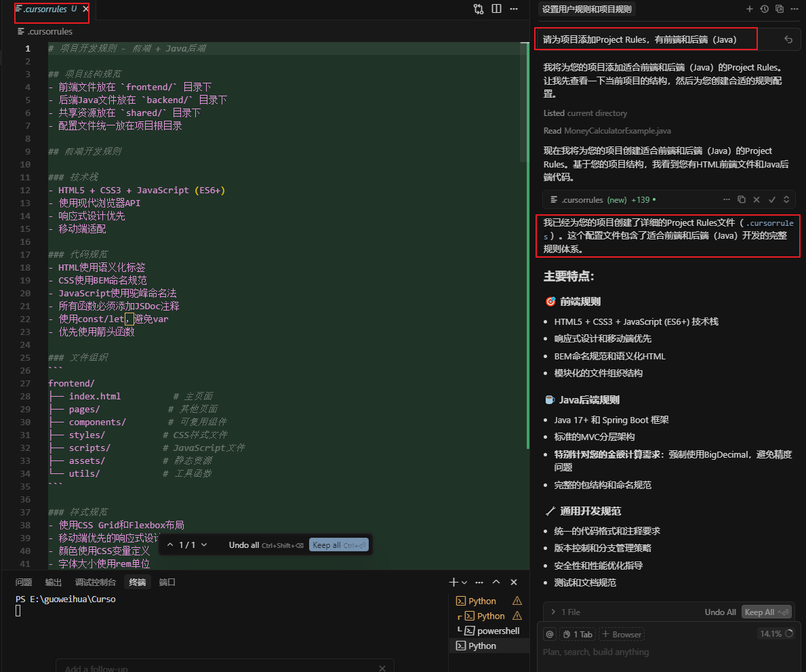Select chat tab 设置用户规则和项目规则
This screenshot has height=672, width=806.
586,9
